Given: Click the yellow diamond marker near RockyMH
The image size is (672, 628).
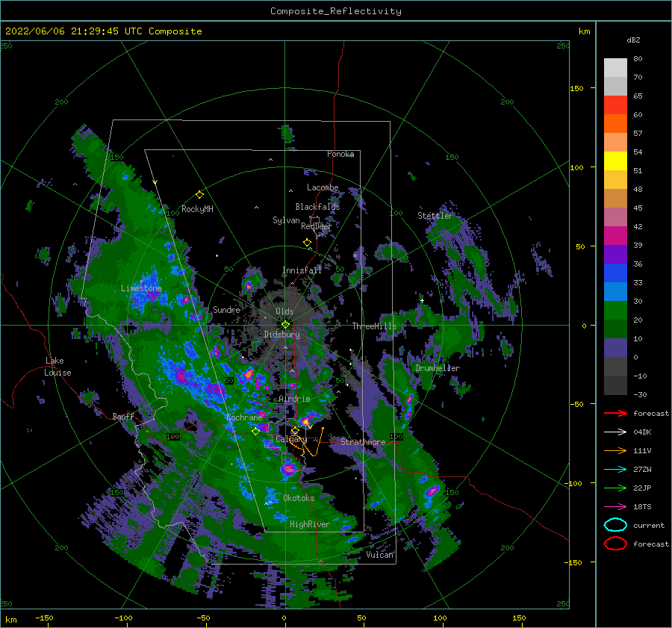Looking at the screenshot, I should tap(199, 195).
